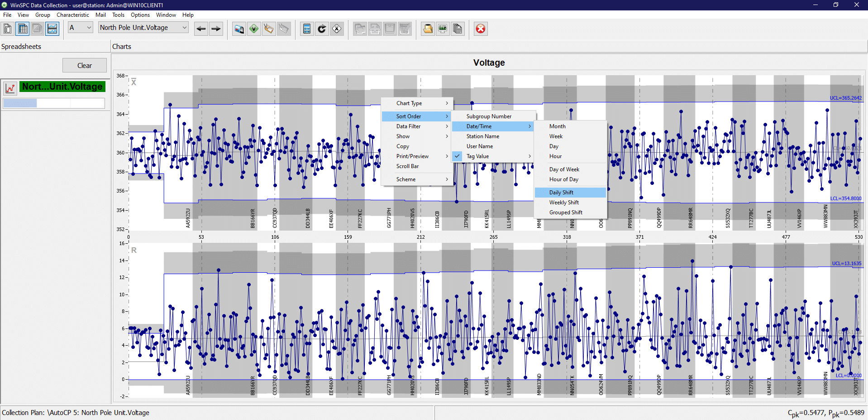
Task: Click the calculator toolbar icon
Action: pos(307,29)
